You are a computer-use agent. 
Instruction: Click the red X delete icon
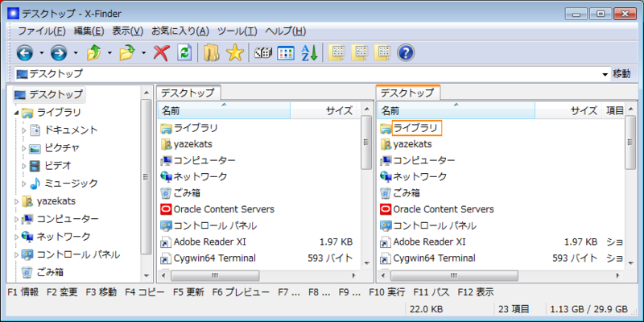pyautogui.click(x=162, y=53)
